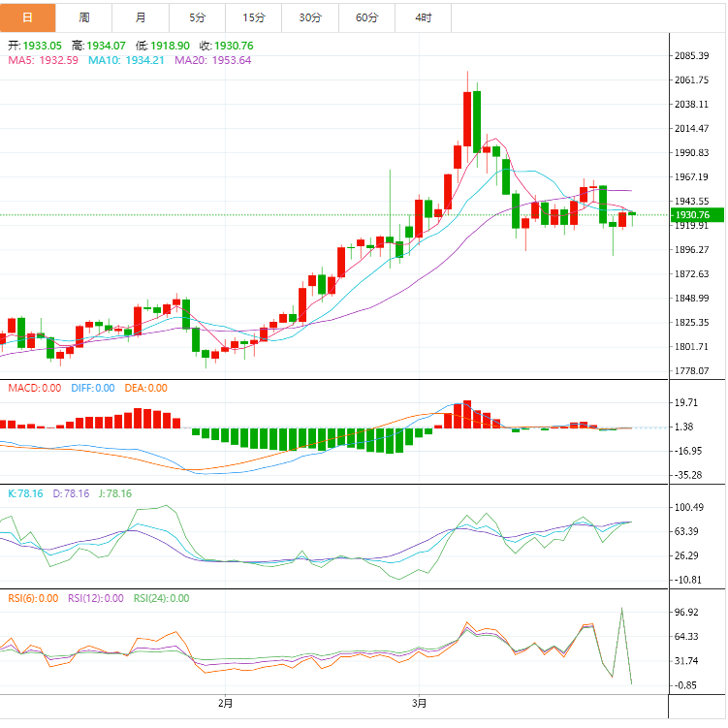The height and width of the screenshot is (728, 728).
Task: Open the 60分 timeframe tab
Action: click(367, 17)
